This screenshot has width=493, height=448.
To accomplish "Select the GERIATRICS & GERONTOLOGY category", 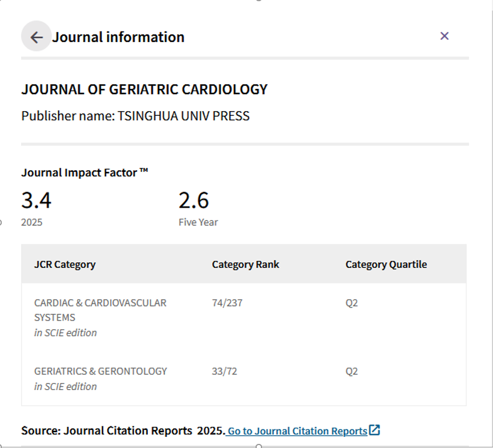I will (101, 371).
